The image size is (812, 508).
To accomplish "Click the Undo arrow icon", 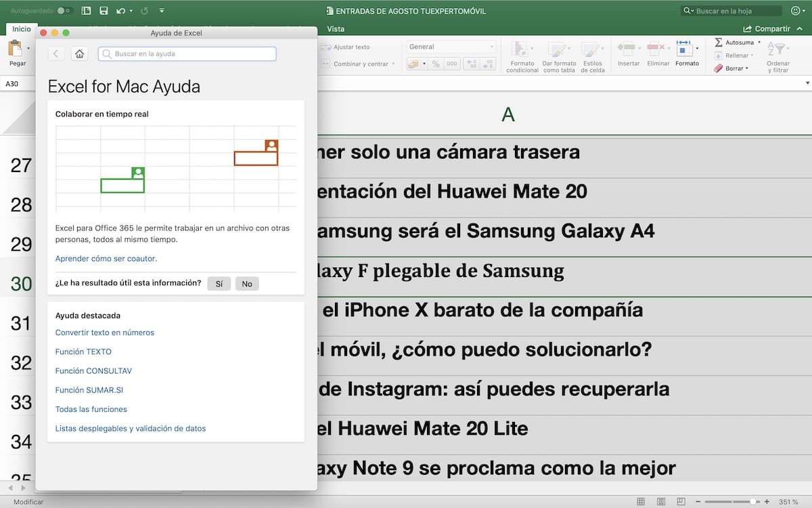I will tap(120, 11).
